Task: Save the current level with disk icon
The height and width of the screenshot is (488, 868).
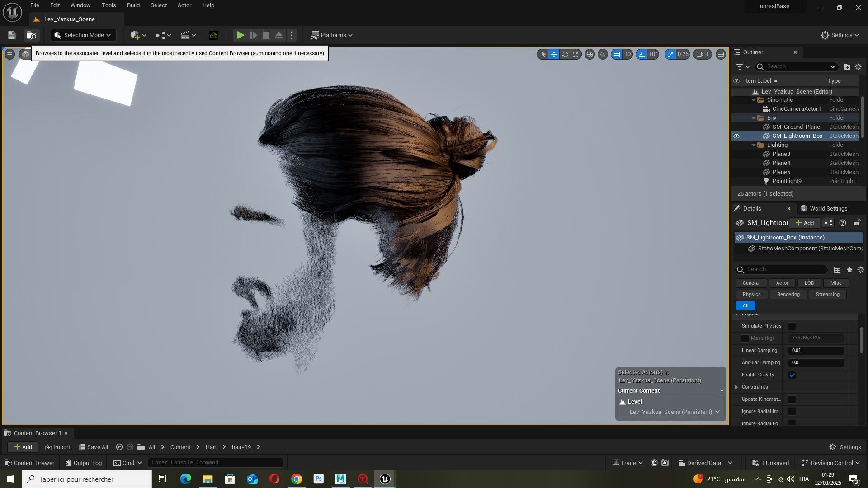Action: (12, 35)
